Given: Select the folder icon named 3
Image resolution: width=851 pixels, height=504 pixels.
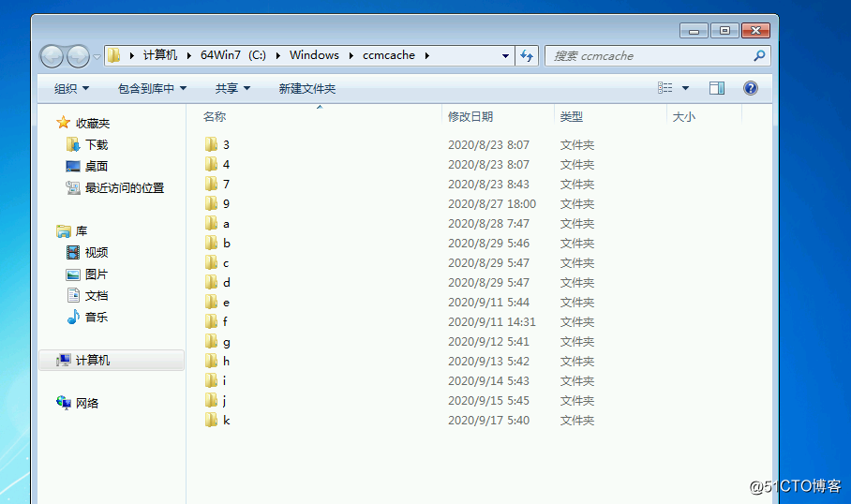Looking at the screenshot, I should (x=211, y=144).
